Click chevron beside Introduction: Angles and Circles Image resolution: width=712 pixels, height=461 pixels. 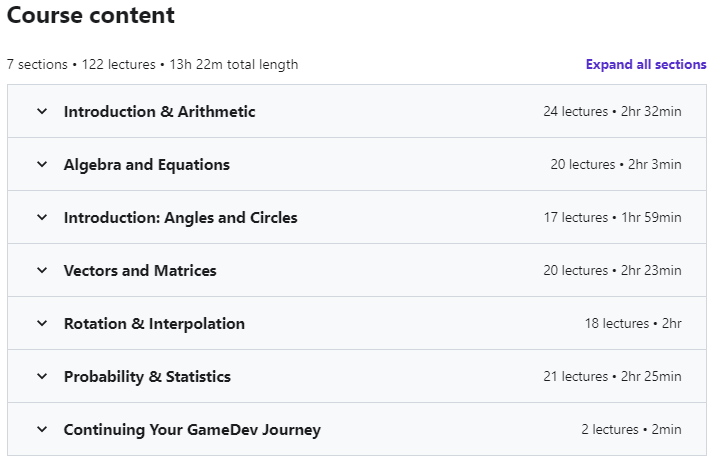[41, 218]
